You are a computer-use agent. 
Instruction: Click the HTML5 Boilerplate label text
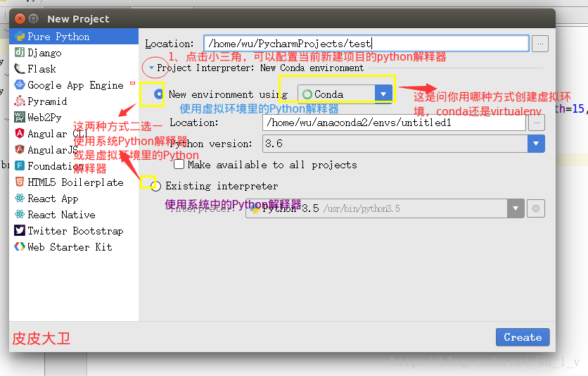point(75,182)
